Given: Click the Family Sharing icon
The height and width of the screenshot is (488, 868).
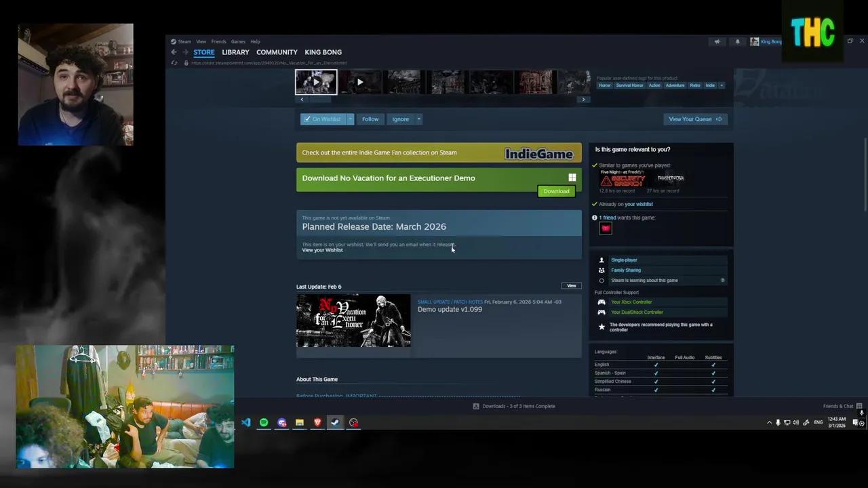Looking at the screenshot, I should click(601, 270).
